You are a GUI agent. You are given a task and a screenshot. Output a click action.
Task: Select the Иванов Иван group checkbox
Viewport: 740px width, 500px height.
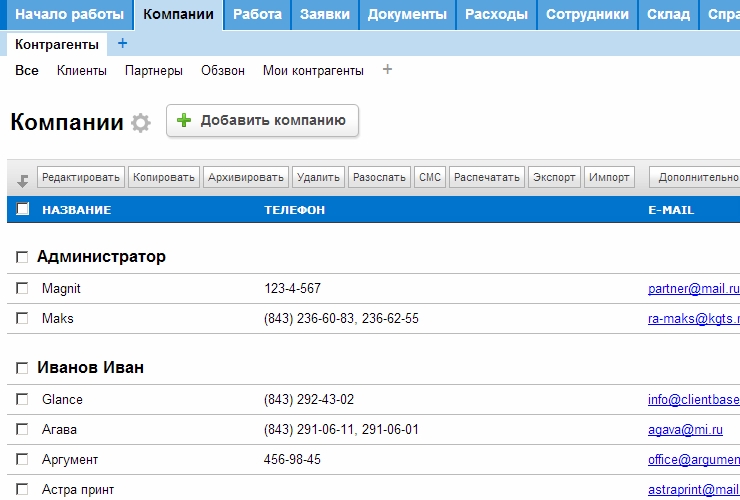23,368
